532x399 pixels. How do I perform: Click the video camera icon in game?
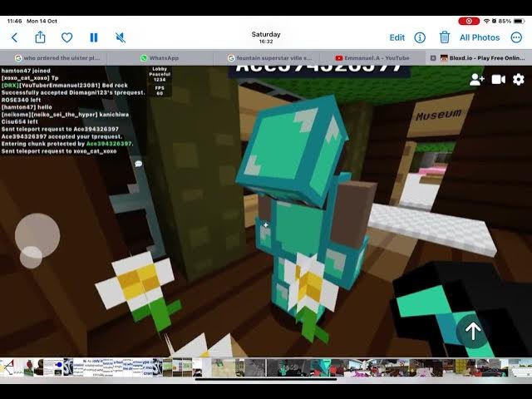498,79
